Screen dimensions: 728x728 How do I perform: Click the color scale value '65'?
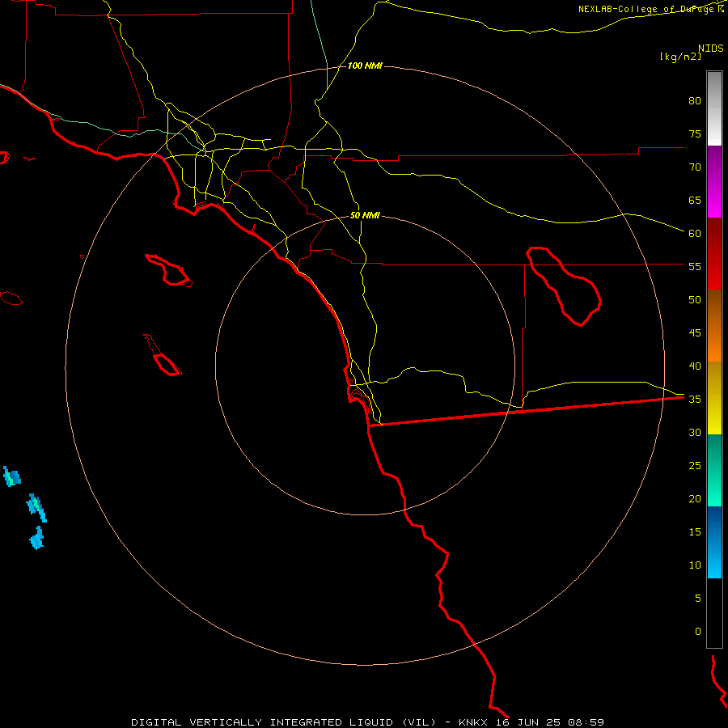pos(695,201)
